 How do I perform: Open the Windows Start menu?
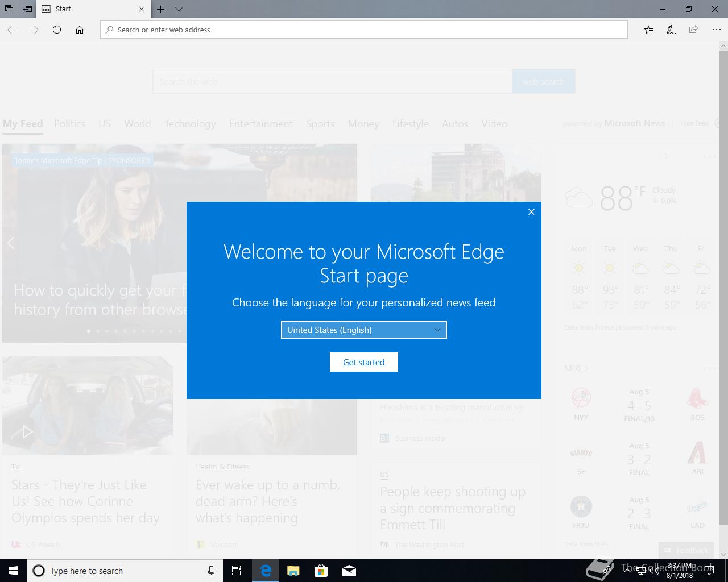[x=14, y=571]
